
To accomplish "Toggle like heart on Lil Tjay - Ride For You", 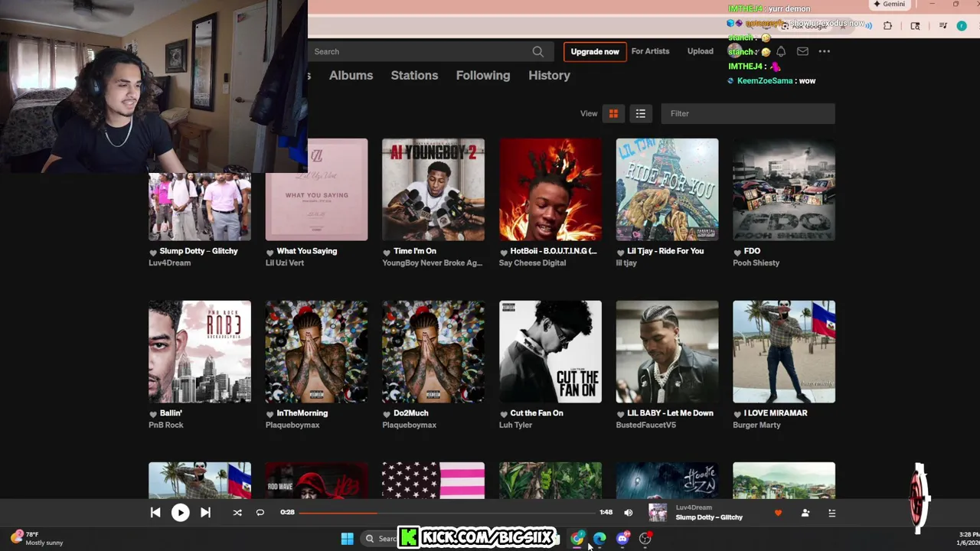I will (x=620, y=252).
